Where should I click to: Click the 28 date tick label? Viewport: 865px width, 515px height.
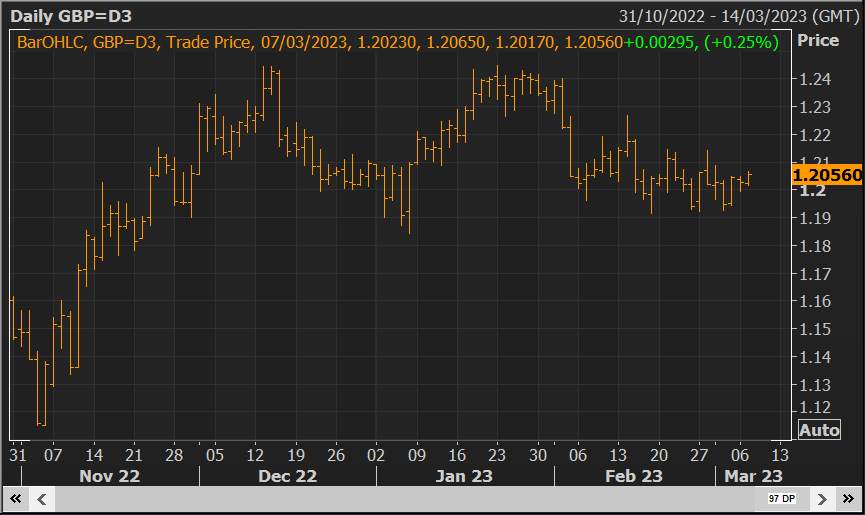pyautogui.click(x=174, y=455)
